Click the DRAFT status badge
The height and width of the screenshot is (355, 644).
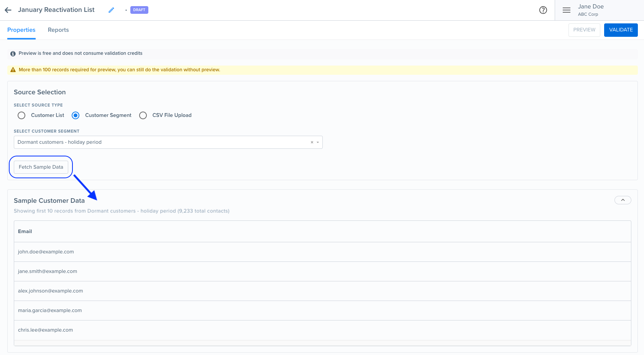click(139, 10)
